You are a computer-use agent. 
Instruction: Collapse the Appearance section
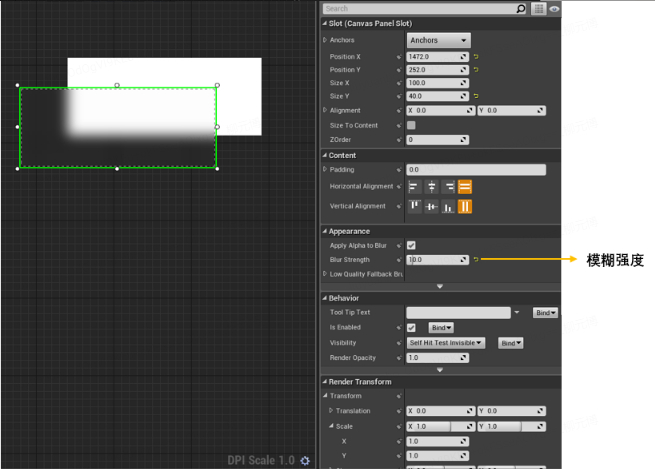(x=325, y=231)
